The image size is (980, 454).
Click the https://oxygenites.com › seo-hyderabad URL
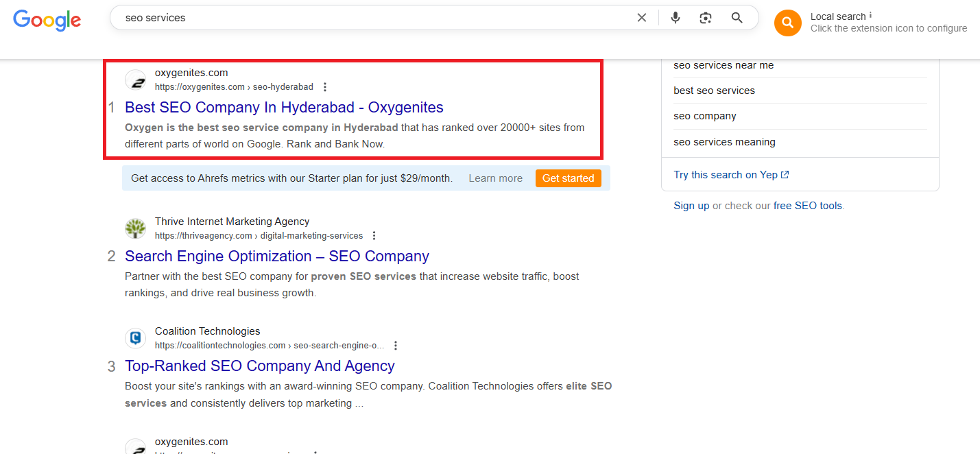tap(234, 87)
